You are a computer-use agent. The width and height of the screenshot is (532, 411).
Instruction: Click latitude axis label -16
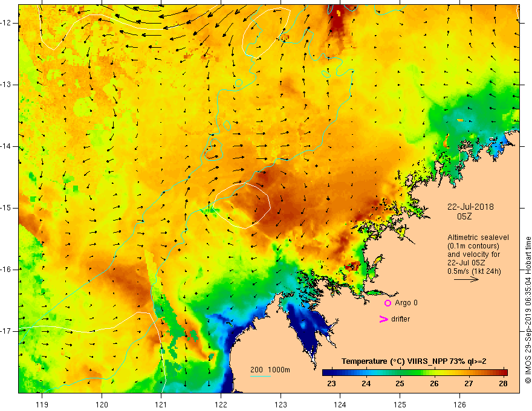coord(7,270)
